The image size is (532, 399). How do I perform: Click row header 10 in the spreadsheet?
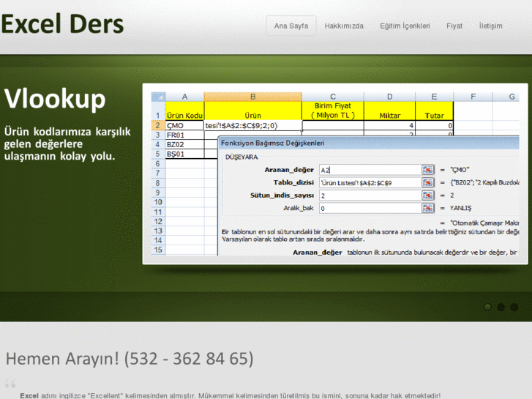(158, 202)
